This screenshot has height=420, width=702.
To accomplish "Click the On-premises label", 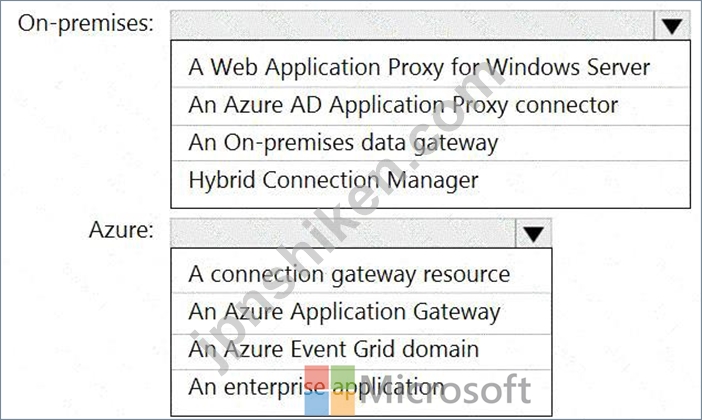I will pyautogui.click(x=86, y=23).
